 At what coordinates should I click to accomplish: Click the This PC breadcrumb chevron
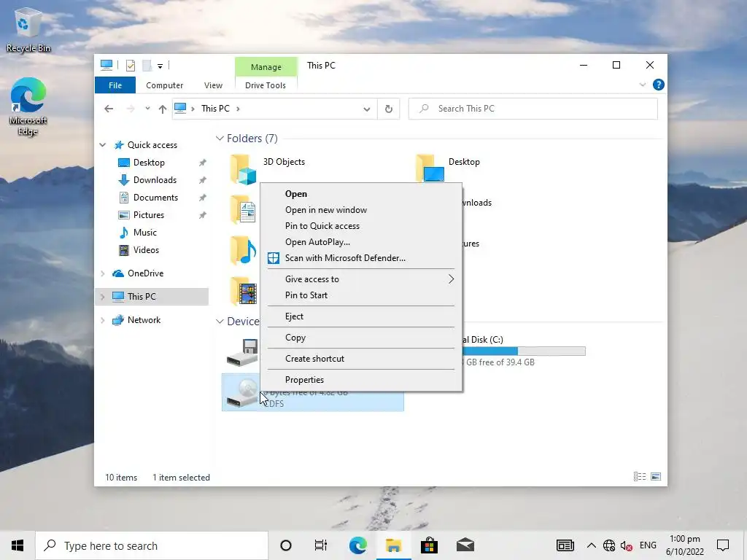(238, 109)
